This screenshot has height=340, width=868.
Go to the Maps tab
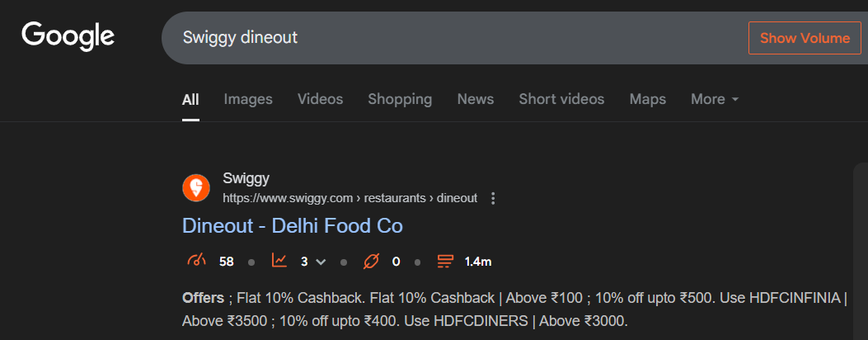pyautogui.click(x=648, y=99)
